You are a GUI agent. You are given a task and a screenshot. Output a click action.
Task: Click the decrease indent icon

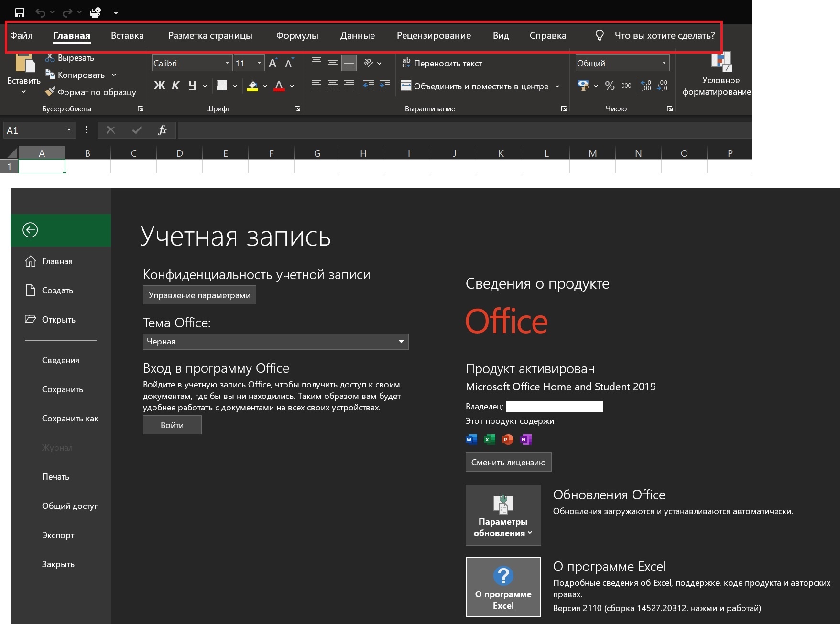(x=368, y=86)
